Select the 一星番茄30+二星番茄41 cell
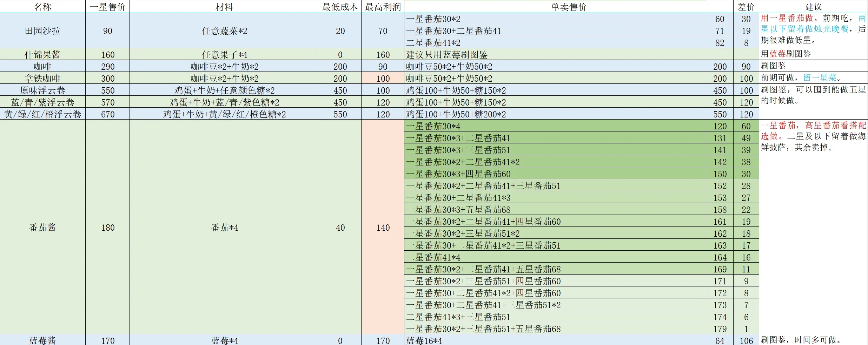Screen dimensions: 868x345 [555, 31]
